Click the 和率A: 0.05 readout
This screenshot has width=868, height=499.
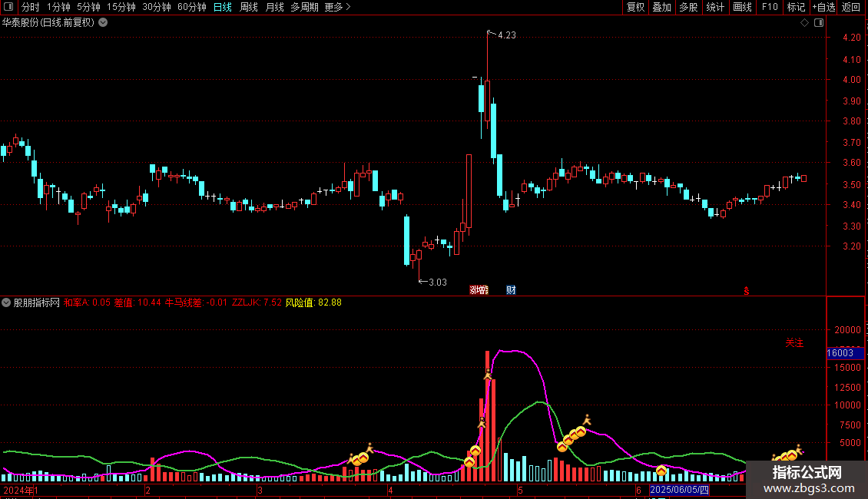[87, 302]
